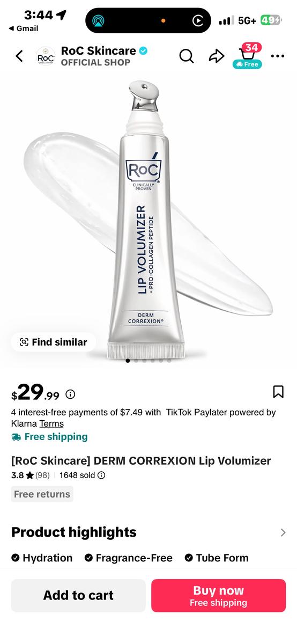Tap Buy now Free shipping button
This screenshot has width=297, height=644.
[x=218, y=595]
